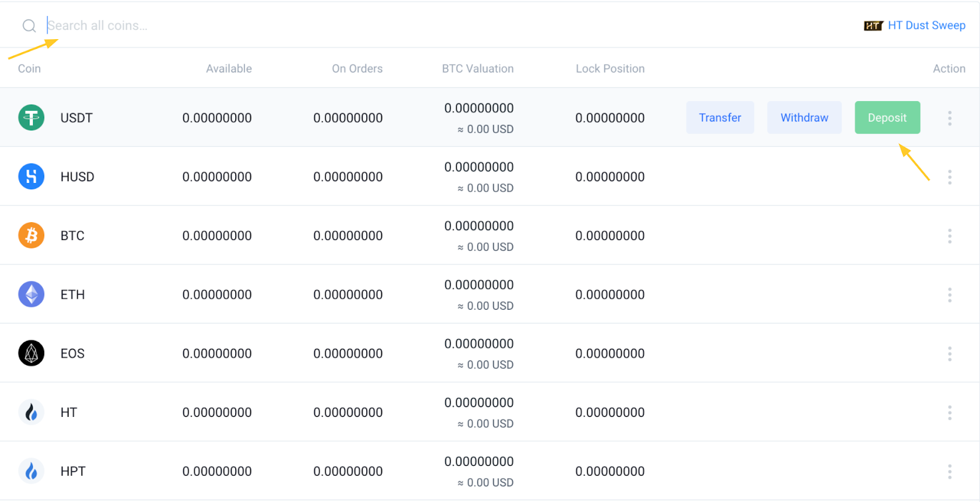Screen dimensions: 980x502
Task: Click USDT ≈ 0.00 USD valuation
Action: (x=486, y=129)
